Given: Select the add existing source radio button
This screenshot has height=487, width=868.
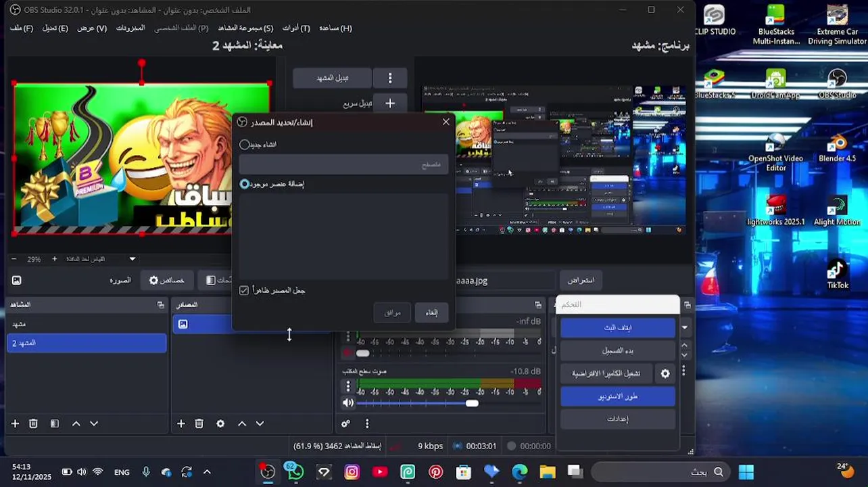Looking at the screenshot, I should (245, 184).
